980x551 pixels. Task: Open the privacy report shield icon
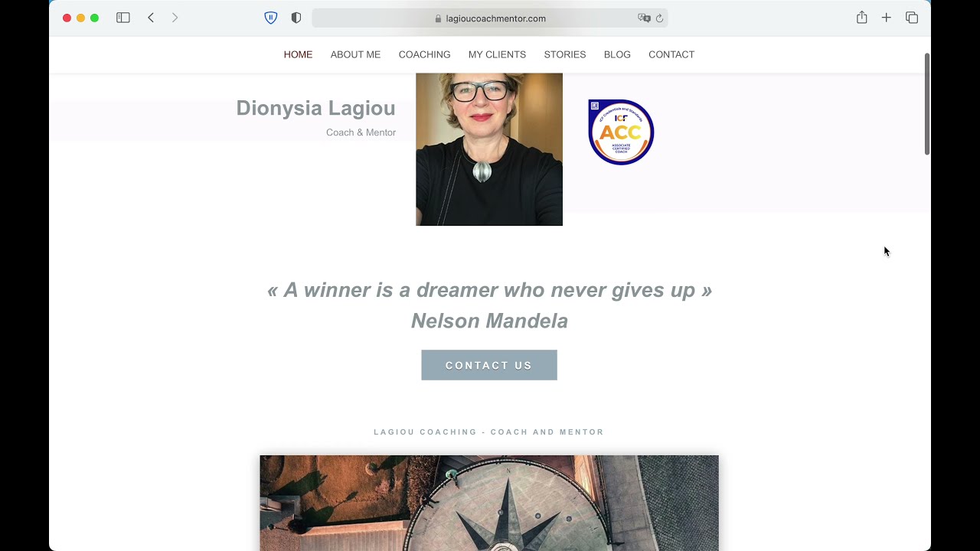pos(296,18)
